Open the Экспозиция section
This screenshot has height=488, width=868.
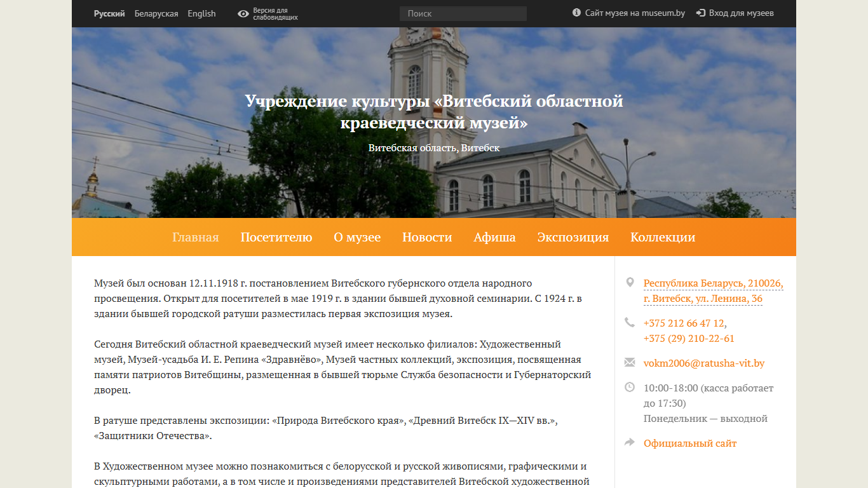point(573,237)
